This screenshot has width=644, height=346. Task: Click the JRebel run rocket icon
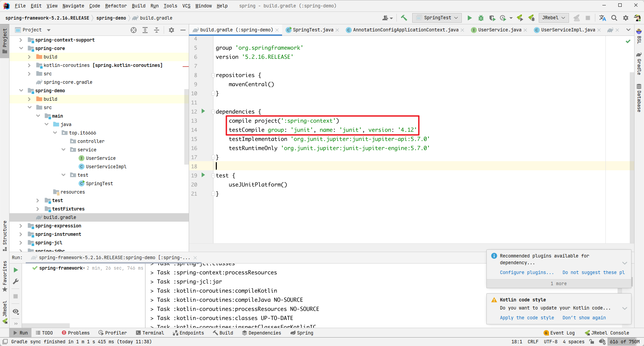[x=520, y=18]
